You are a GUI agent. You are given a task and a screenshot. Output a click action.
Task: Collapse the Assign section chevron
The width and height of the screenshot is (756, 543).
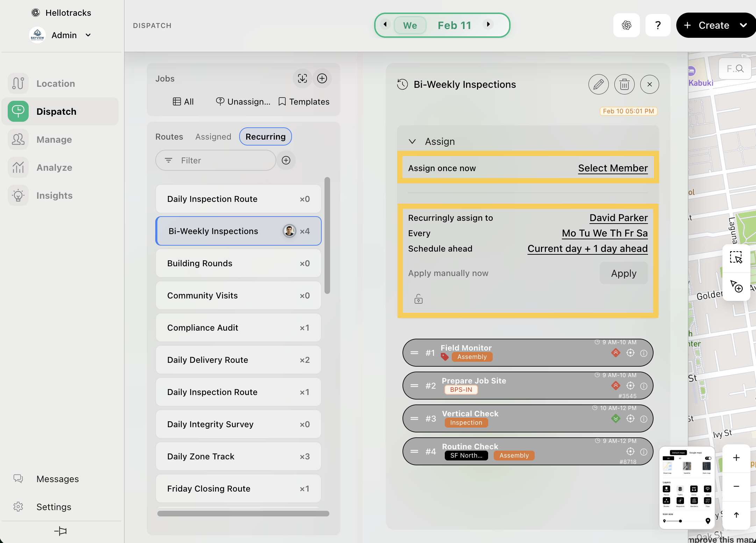point(412,141)
